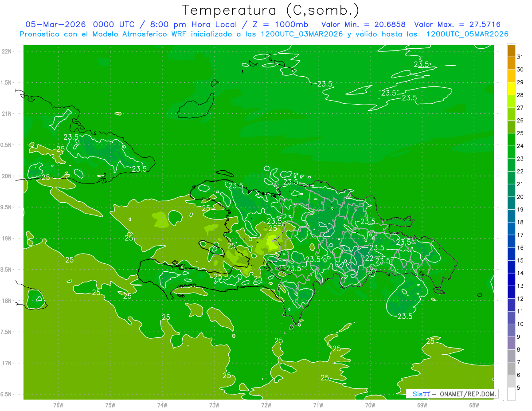Click the 'Valor Max. = 27.5716' readout
The image size is (532, 411).
(x=458, y=24)
